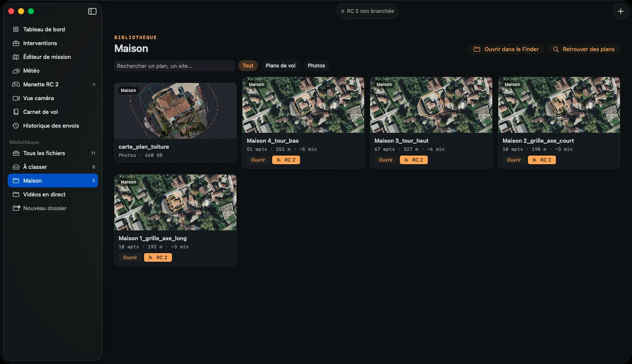Open Éditeur de mission
The height and width of the screenshot is (364, 632).
(53, 57)
